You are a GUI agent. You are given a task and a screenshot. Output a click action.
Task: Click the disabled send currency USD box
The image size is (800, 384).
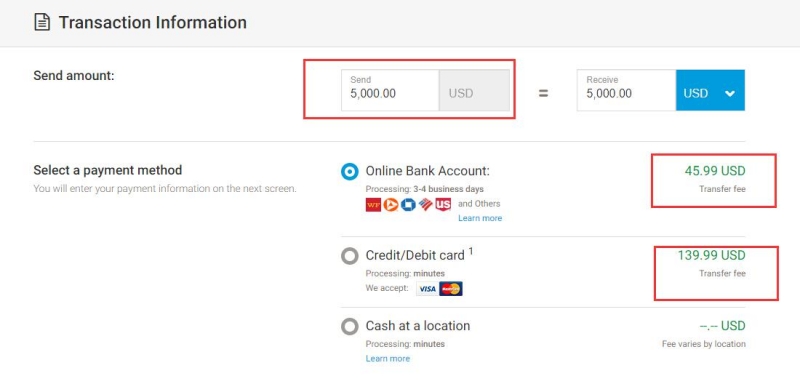[474, 90]
